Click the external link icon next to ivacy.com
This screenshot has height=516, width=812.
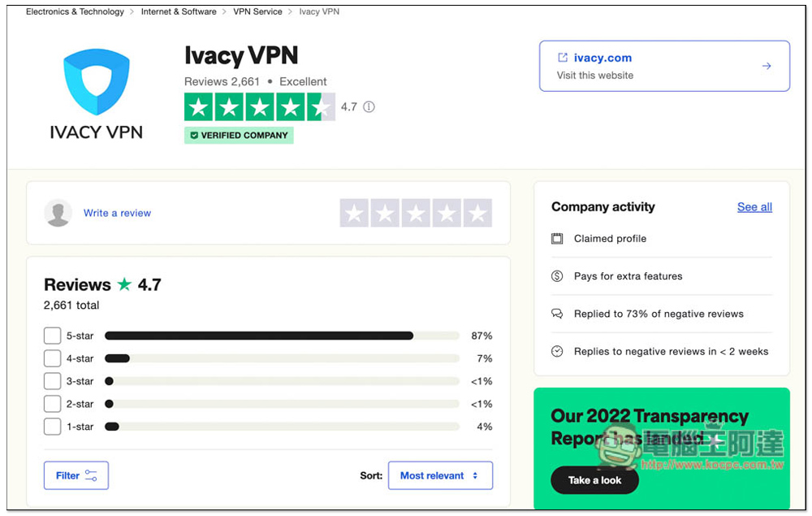point(562,58)
